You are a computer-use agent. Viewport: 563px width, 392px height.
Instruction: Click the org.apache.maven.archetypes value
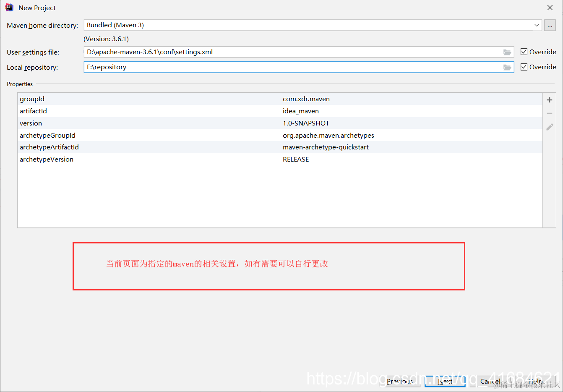[328, 136]
